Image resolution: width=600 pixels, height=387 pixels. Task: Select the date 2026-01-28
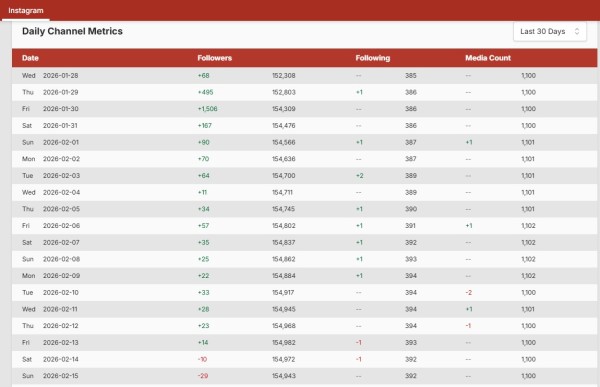tap(60, 75)
